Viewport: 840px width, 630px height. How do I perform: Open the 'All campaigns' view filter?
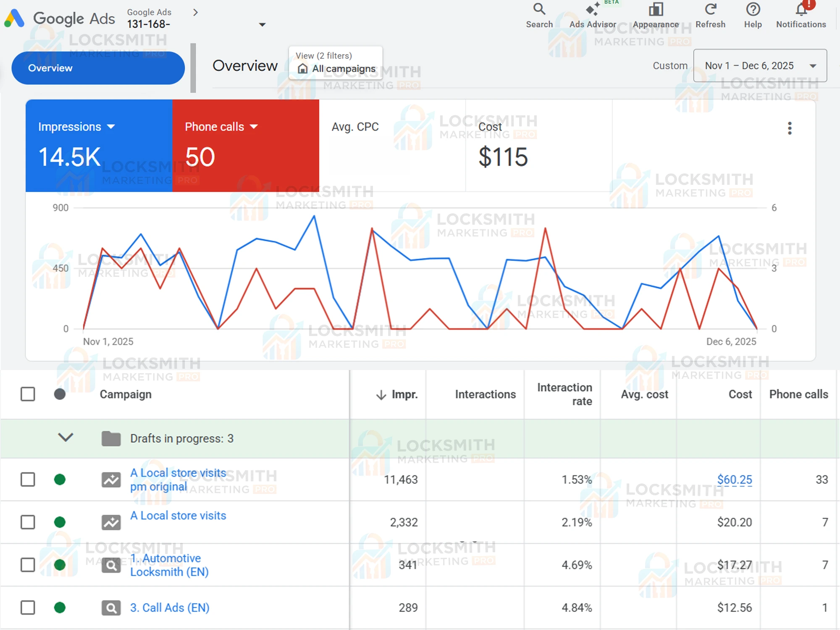[x=343, y=68]
